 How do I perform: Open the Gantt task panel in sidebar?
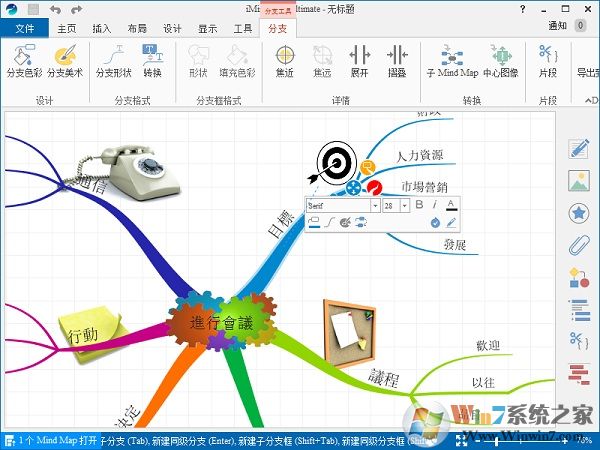click(579, 374)
